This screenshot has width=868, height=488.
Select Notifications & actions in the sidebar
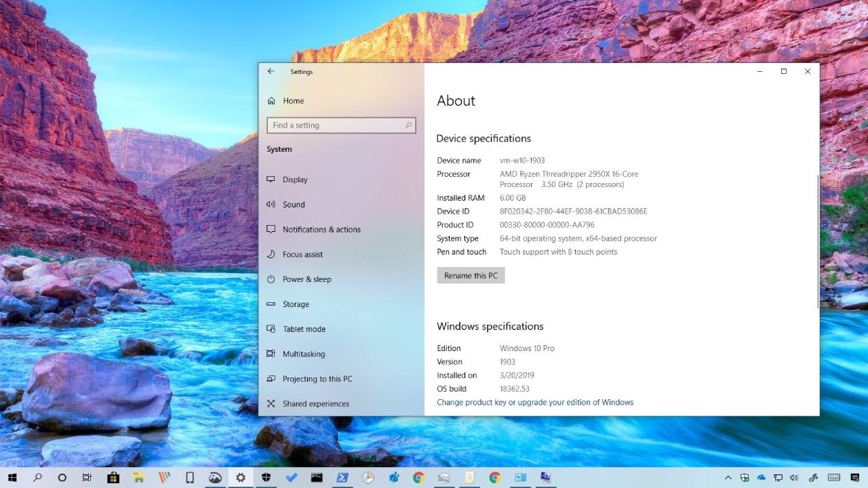point(321,229)
